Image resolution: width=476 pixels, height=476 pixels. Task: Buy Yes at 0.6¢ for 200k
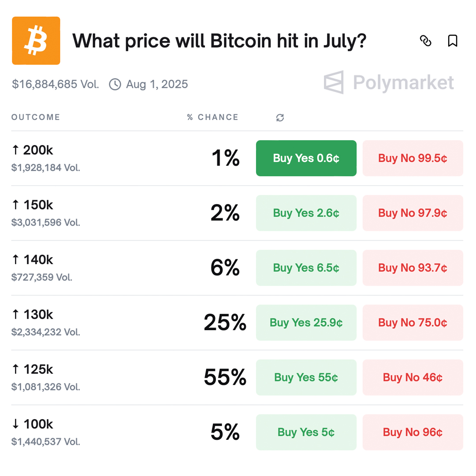coord(306,158)
